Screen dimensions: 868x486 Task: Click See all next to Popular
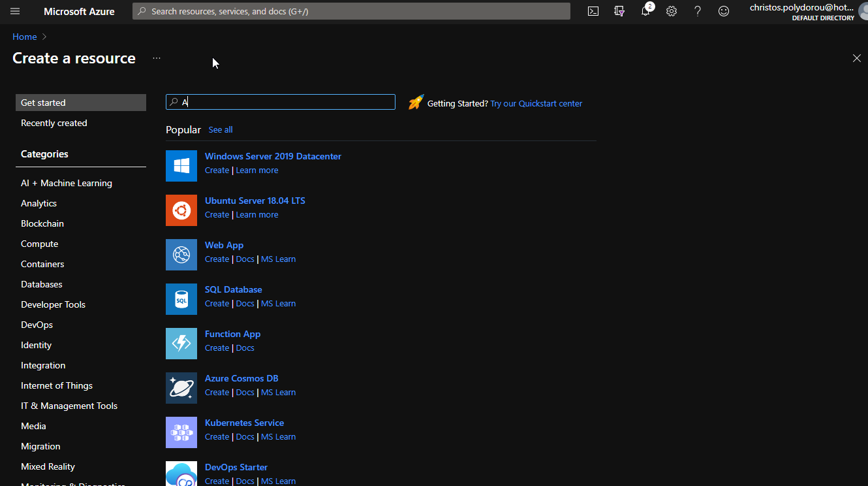pos(221,130)
